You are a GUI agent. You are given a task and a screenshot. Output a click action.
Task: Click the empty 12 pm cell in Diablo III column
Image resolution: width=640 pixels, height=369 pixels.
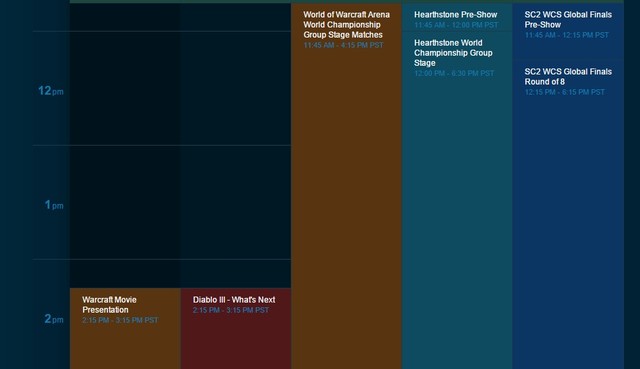click(236, 88)
